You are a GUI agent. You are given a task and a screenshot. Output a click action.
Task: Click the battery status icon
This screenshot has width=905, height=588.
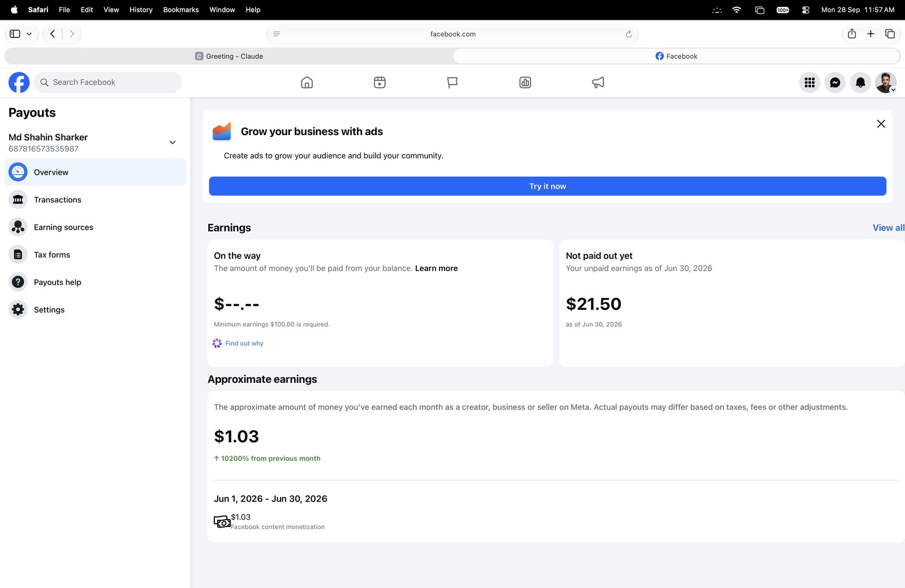click(783, 10)
